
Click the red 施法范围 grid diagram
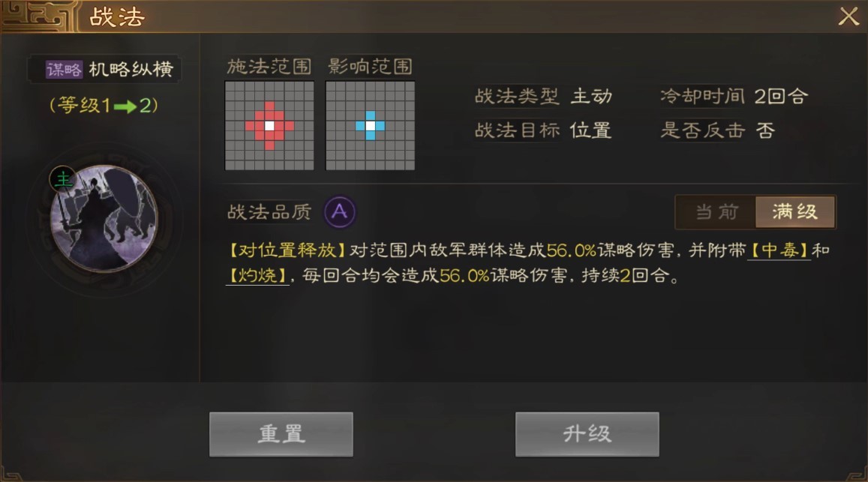click(269, 126)
